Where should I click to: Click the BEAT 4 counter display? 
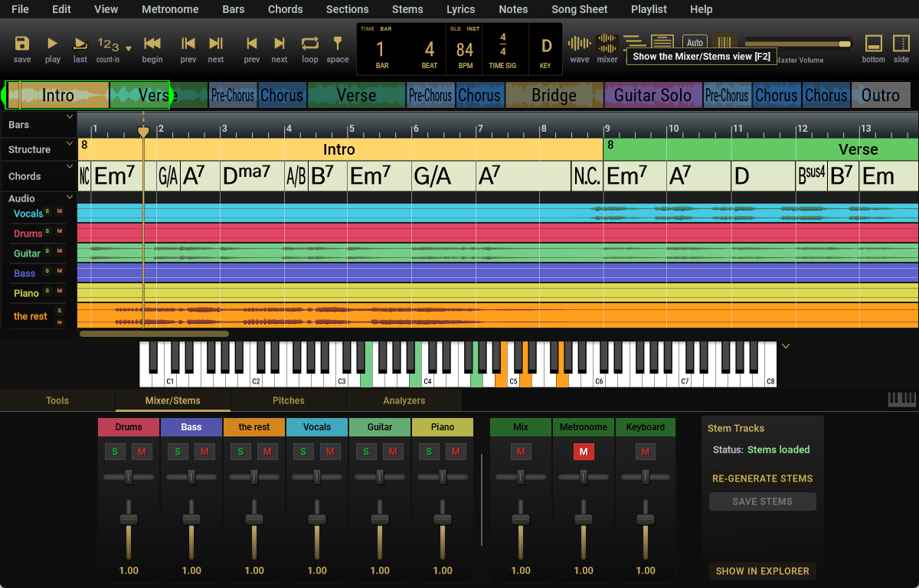point(430,50)
